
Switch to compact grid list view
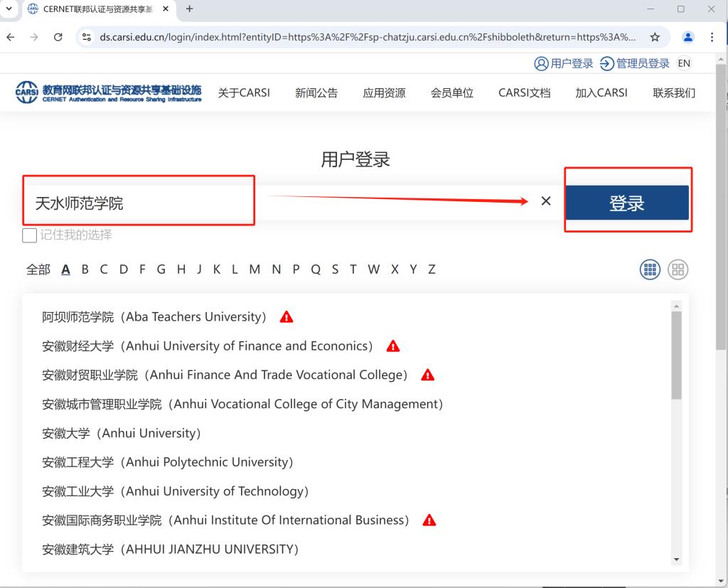pos(650,269)
